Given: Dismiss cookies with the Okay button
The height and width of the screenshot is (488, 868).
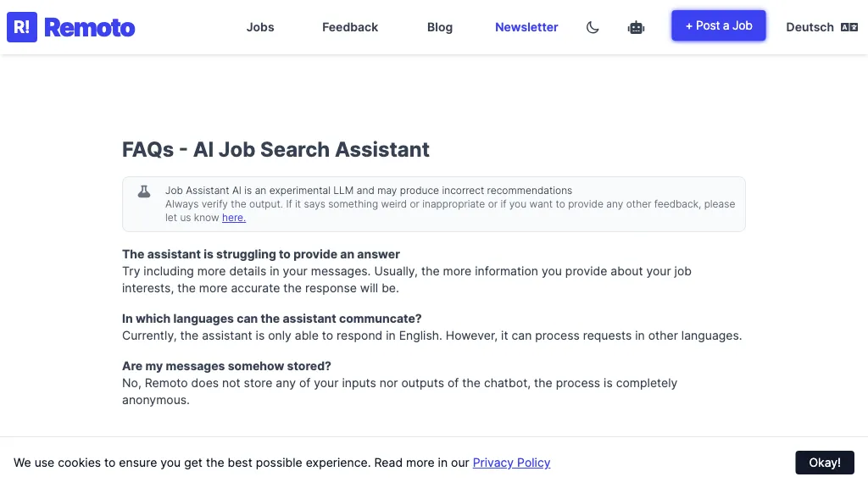Looking at the screenshot, I should tap(824, 463).
